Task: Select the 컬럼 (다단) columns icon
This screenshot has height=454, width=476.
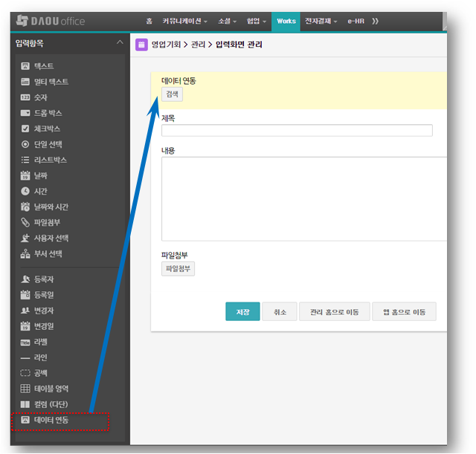Action: coord(25,404)
